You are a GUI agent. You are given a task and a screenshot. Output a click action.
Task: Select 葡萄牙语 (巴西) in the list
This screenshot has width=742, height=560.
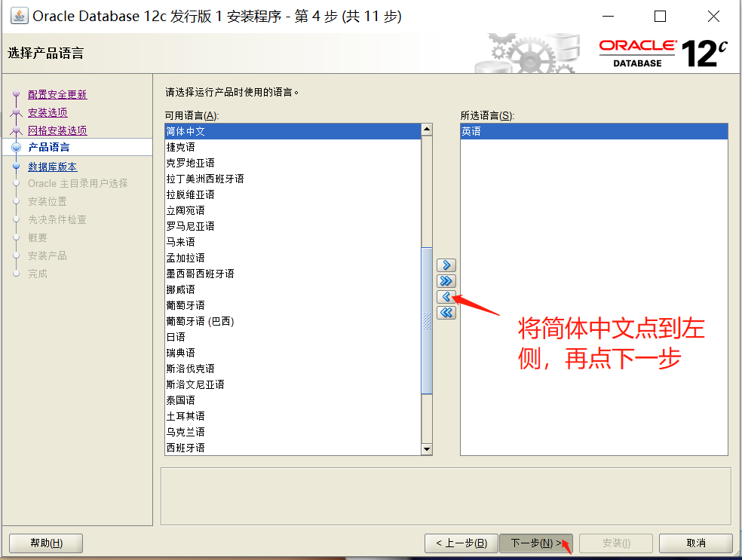(x=293, y=322)
